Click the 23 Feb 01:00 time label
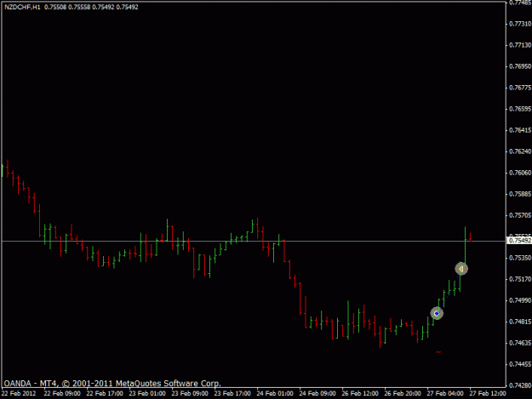This screenshot has width=532, height=399. [147, 394]
